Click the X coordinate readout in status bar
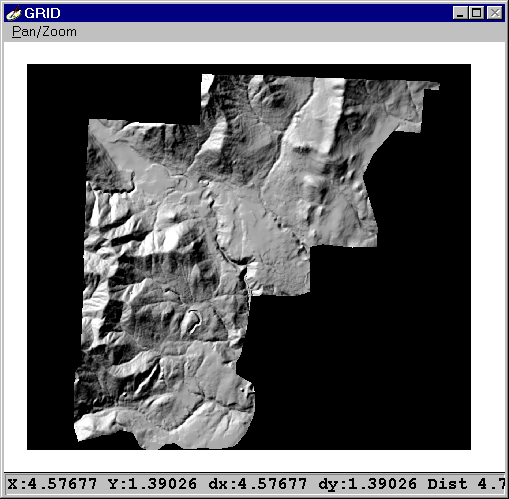 52,484
